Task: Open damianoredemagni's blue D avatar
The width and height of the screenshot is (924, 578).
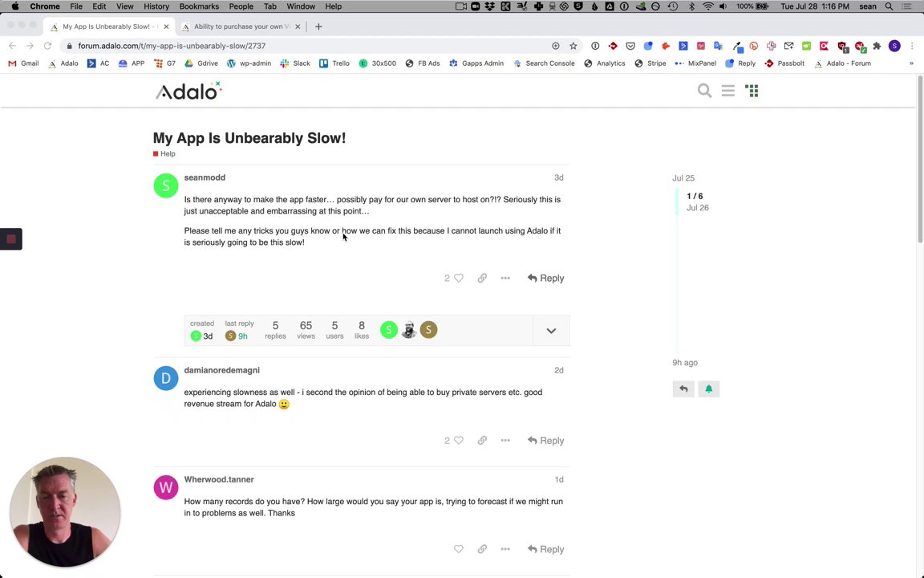Action: pyautogui.click(x=165, y=378)
